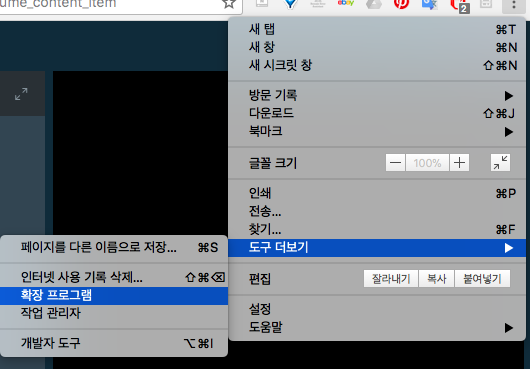The width and height of the screenshot is (530, 369).
Task: Click the 붙여넣기 button
Action: click(482, 279)
